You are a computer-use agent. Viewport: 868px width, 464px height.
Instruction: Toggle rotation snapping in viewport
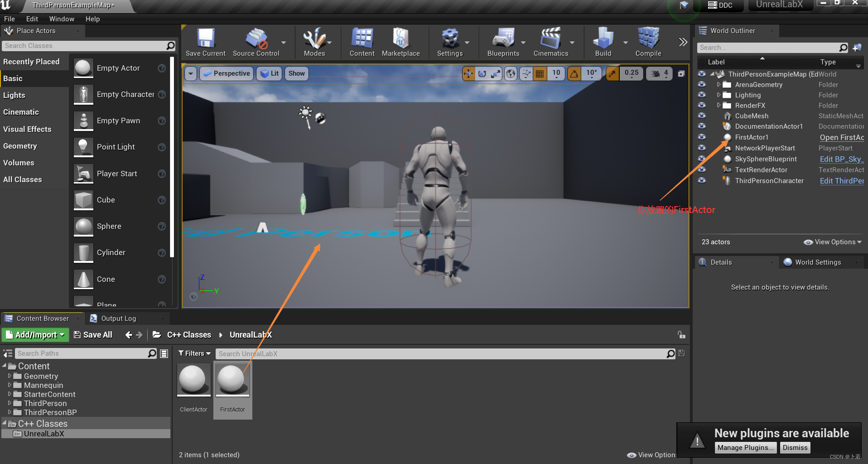click(574, 73)
